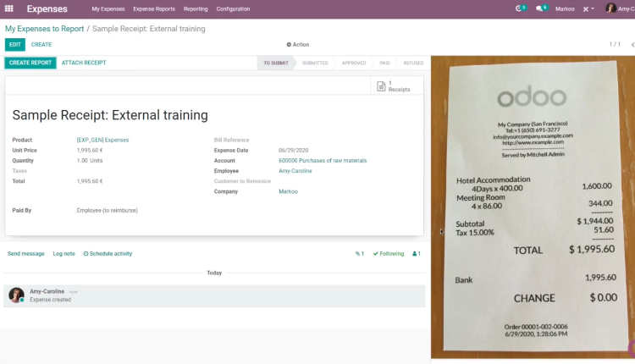The height and width of the screenshot is (364, 635).
Task: Open My Expenses menu
Action: click(x=108, y=9)
